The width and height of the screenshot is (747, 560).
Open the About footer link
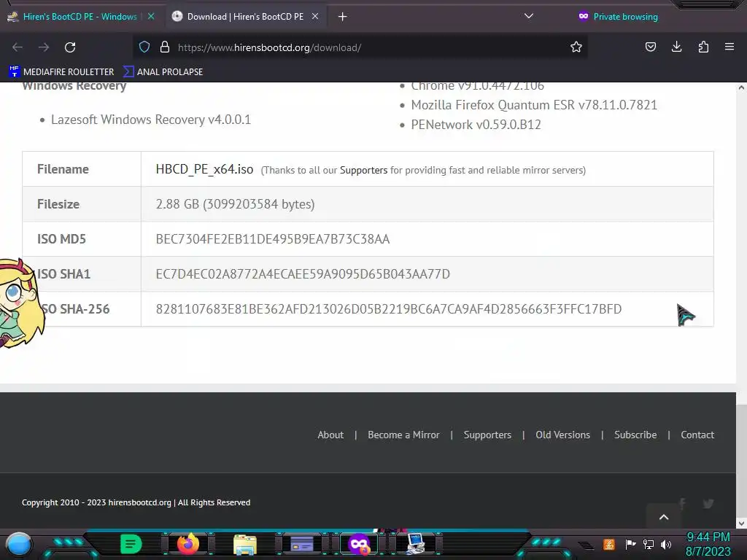pyautogui.click(x=330, y=435)
